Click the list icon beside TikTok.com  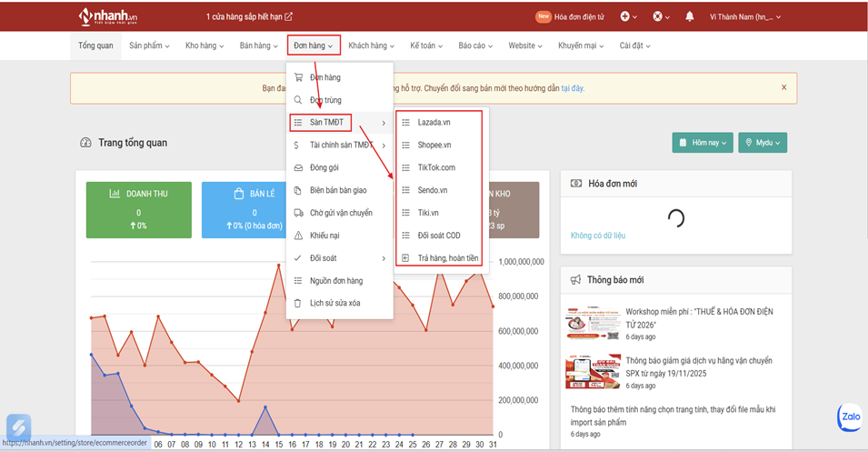pyautogui.click(x=405, y=167)
